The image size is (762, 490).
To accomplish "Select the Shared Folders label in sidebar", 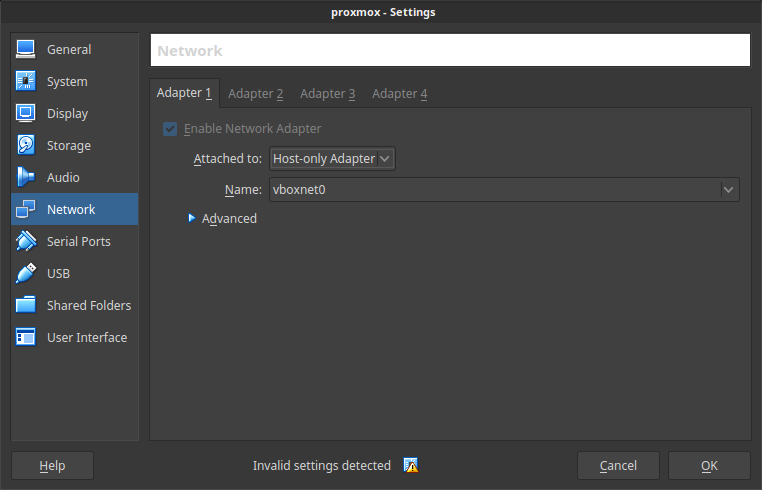I will pyautogui.click(x=89, y=305).
